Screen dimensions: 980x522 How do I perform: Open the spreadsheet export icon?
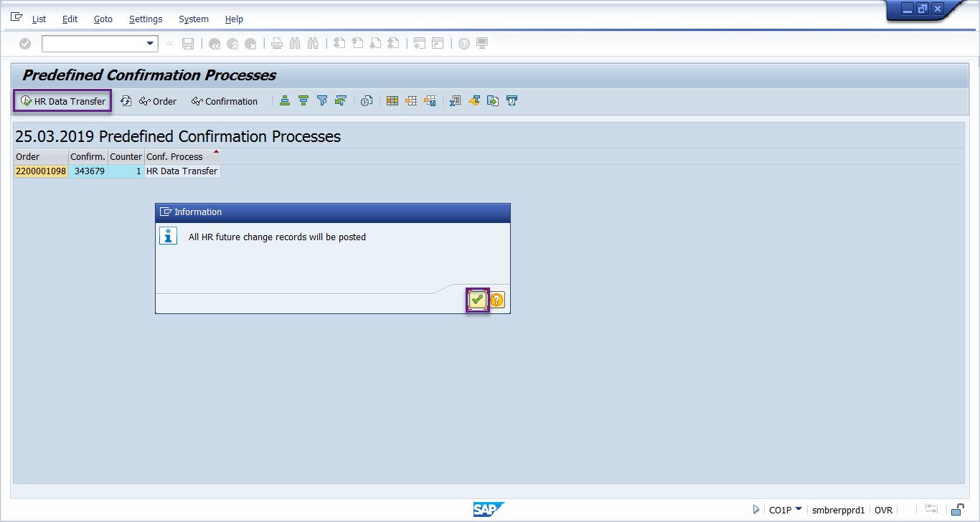coord(455,101)
